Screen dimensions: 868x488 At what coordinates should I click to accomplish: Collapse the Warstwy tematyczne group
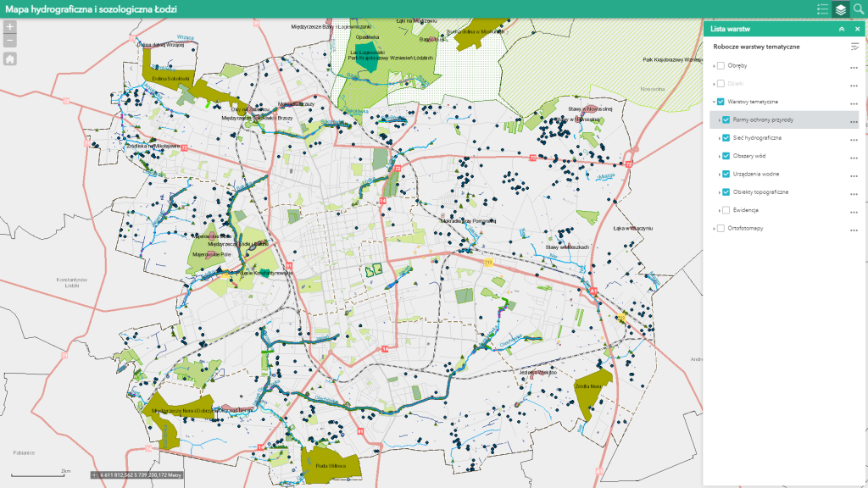point(713,102)
